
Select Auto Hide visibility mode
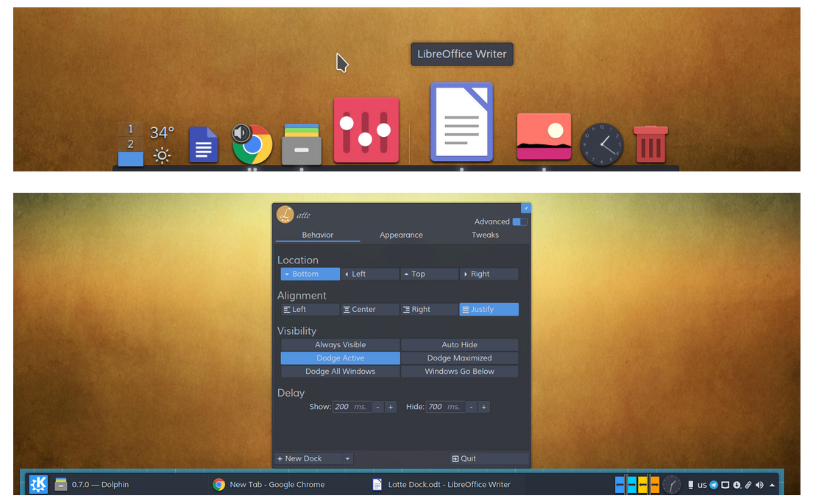pos(459,344)
